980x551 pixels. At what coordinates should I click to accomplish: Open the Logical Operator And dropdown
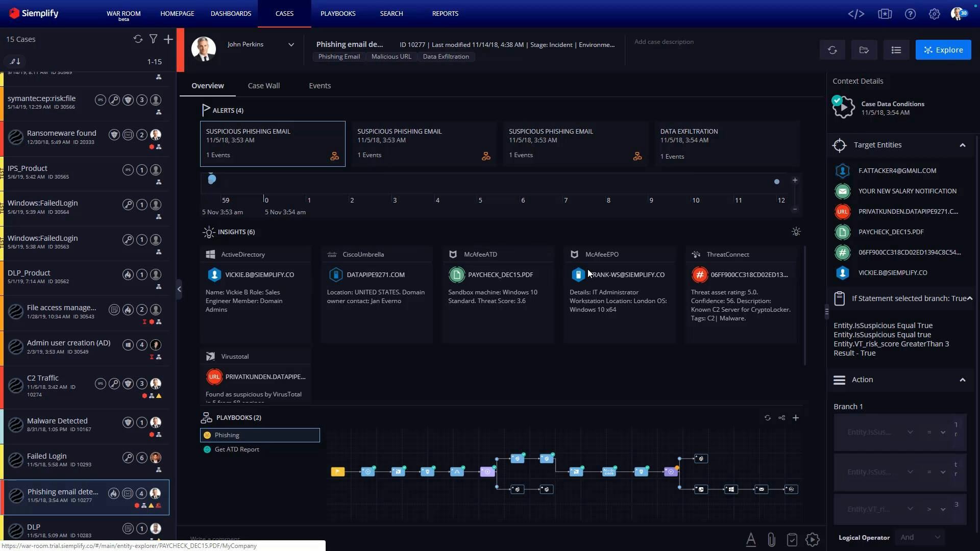click(919, 537)
